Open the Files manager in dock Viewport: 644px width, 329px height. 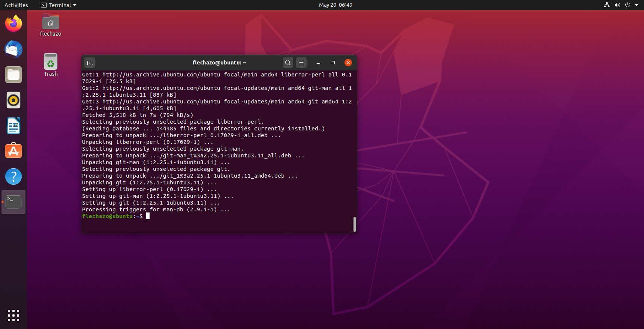[x=13, y=75]
